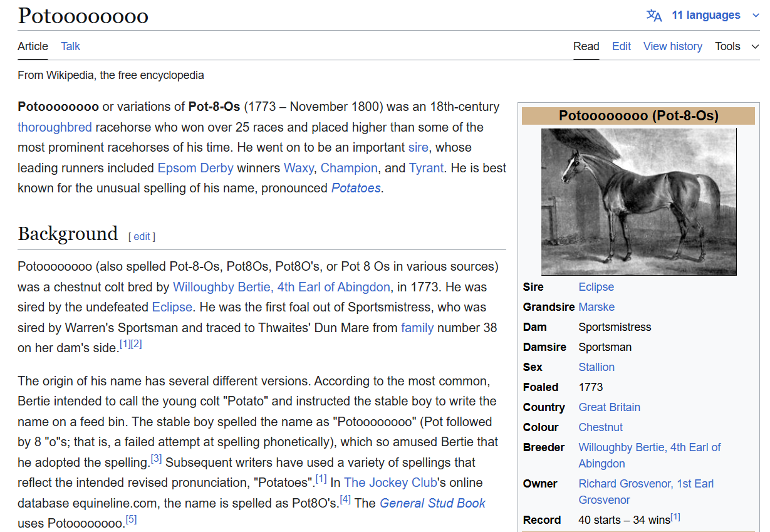The width and height of the screenshot is (770, 532).
Task: Jump to citation 5 after uses Potoooooooo
Action: 131,519
